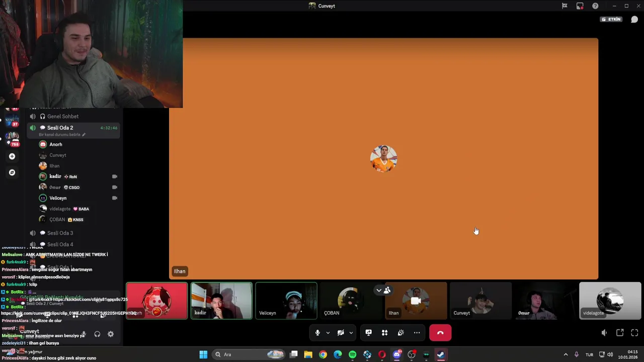Add a server with the plus icon
The image size is (644, 362).
click(12, 156)
